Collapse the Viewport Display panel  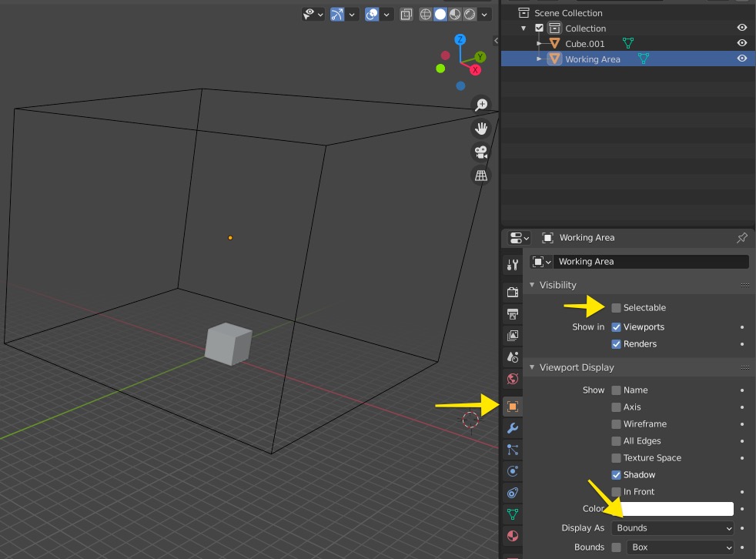[x=532, y=367]
